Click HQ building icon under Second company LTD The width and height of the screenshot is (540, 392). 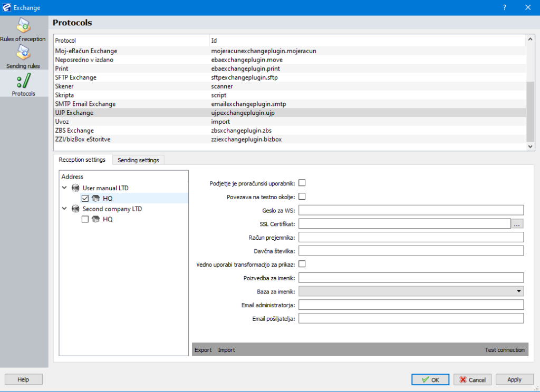[95, 219]
